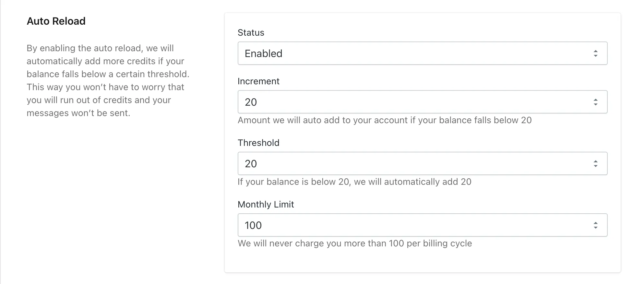
Task: Click the Threshold field label
Action: (258, 143)
